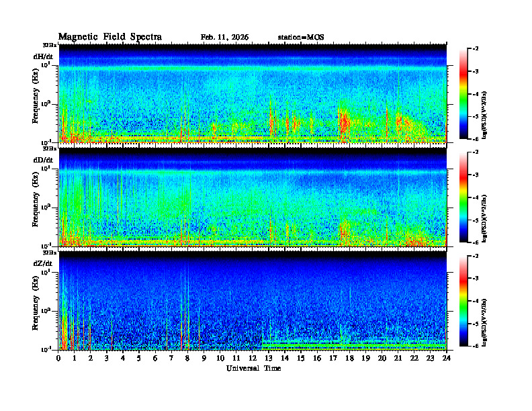
Task: Click inside the dD/dt spectrogram plot
Action: tap(253, 197)
